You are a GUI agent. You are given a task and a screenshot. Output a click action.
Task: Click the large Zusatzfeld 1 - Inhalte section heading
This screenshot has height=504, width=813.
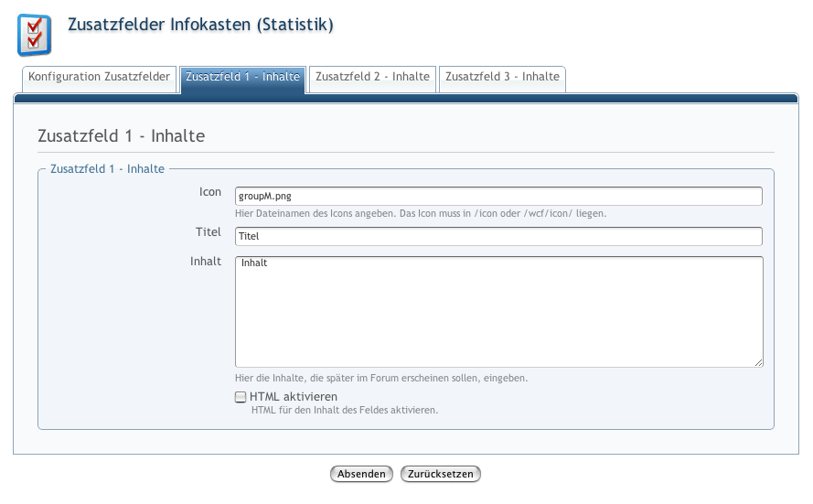click(121, 136)
